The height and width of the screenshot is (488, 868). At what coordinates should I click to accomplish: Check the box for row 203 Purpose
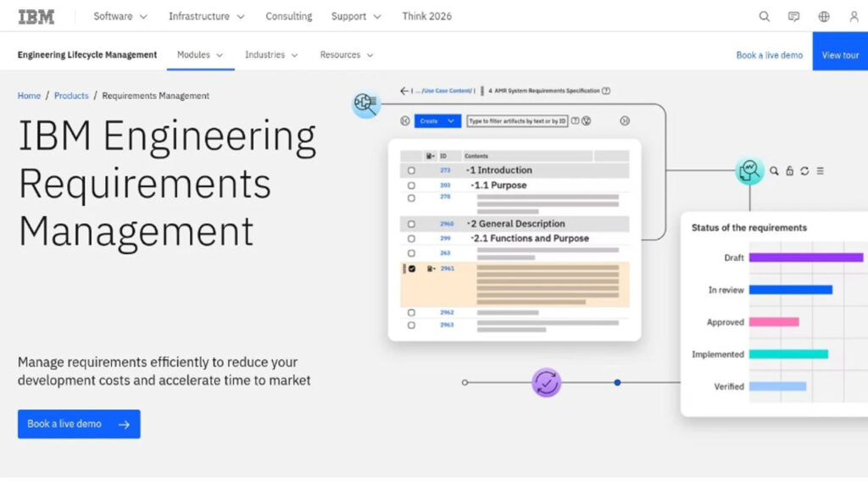411,186
